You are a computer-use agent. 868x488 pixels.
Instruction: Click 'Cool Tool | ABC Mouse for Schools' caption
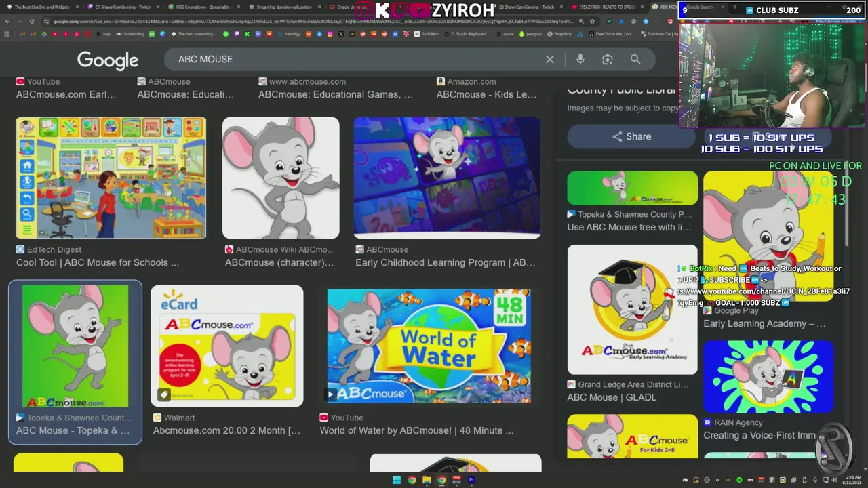click(98, 262)
